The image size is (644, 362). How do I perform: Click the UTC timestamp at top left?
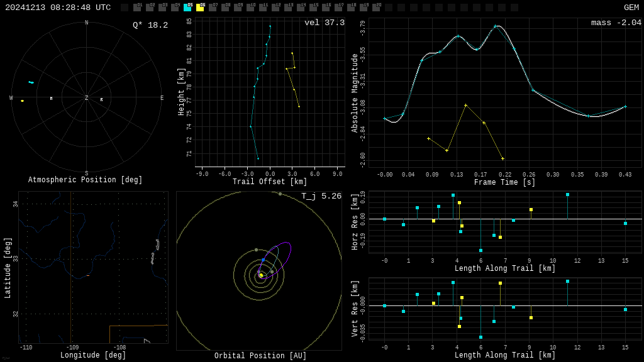[x=58, y=8]
